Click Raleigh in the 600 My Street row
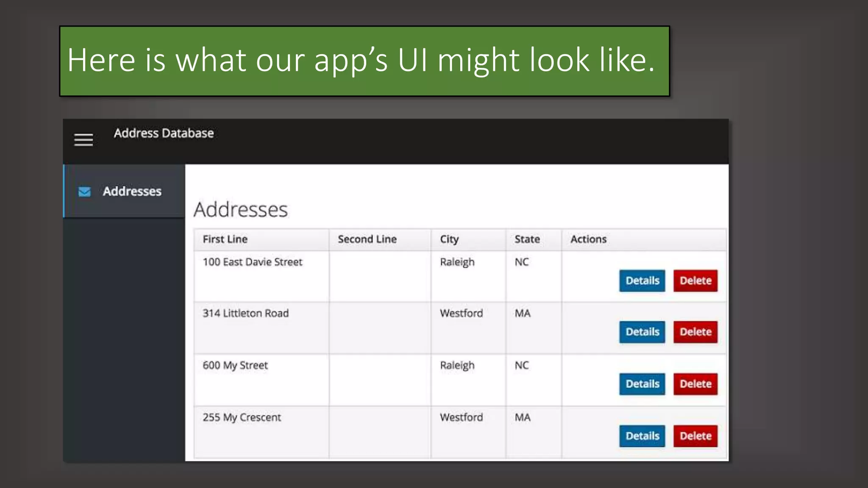Viewport: 868px width, 488px height. (457, 366)
